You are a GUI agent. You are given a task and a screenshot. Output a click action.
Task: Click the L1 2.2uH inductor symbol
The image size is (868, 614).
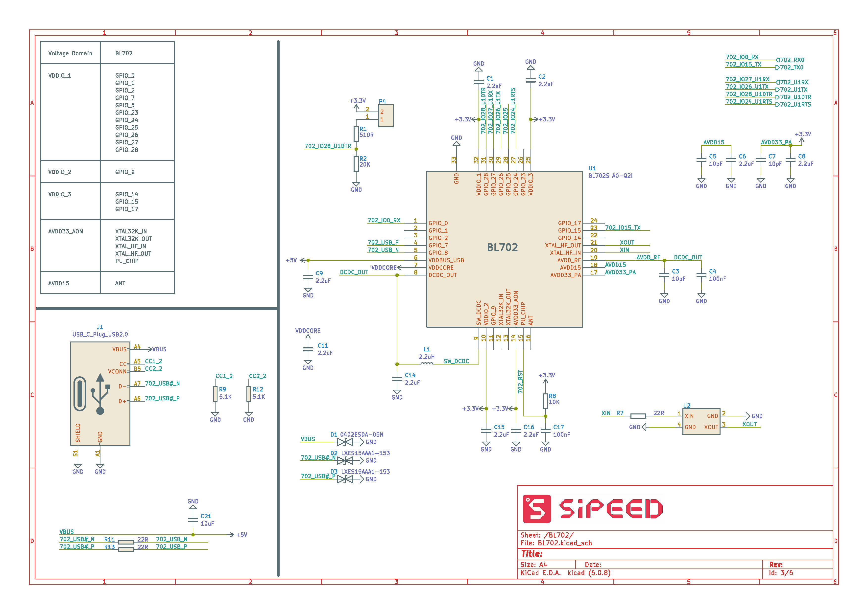[427, 364]
